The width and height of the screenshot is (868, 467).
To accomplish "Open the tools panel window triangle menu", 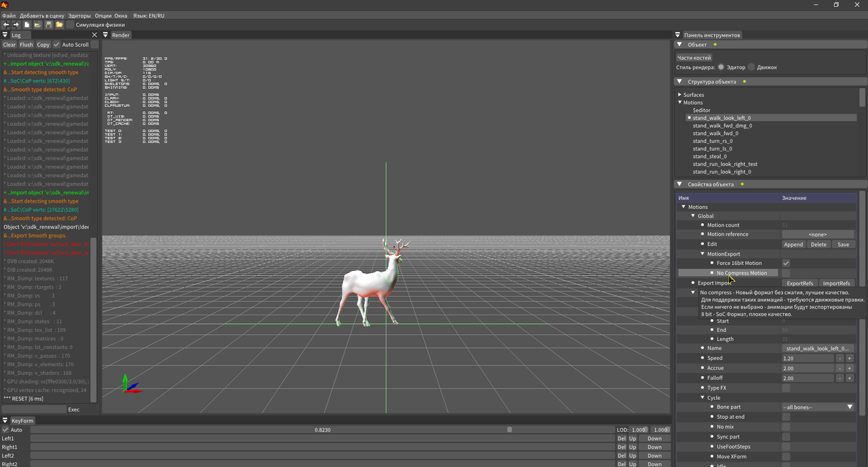I will point(677,35).
